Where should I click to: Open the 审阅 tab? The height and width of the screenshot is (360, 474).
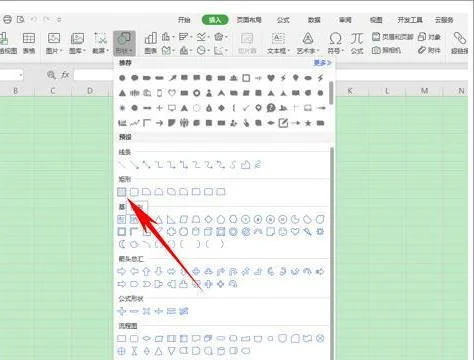[x=345, y=20]
